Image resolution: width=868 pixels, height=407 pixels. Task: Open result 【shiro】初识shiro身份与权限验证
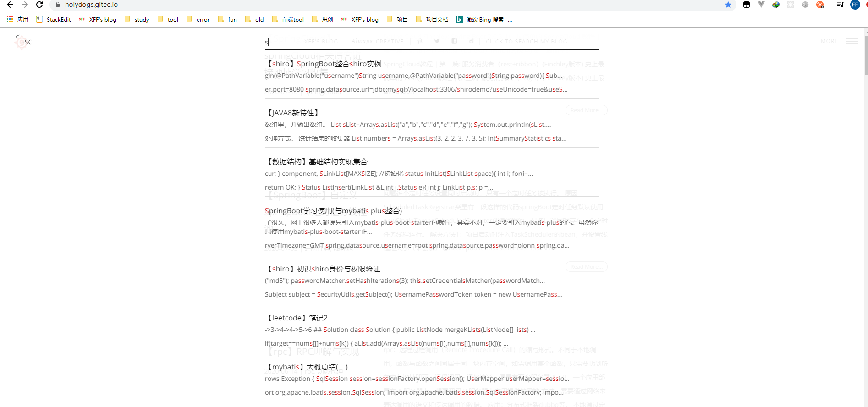323,269
